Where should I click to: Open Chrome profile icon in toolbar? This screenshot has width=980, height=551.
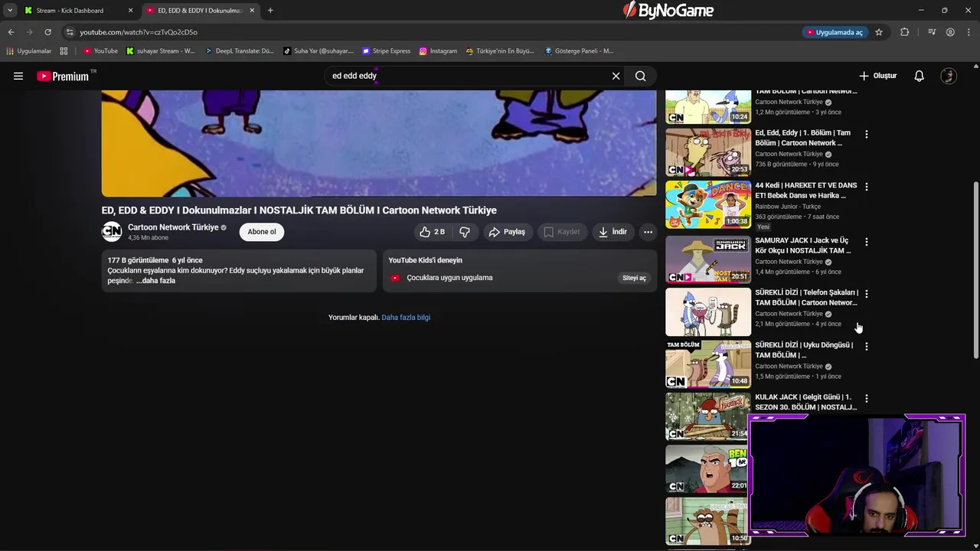pos(950,32)
